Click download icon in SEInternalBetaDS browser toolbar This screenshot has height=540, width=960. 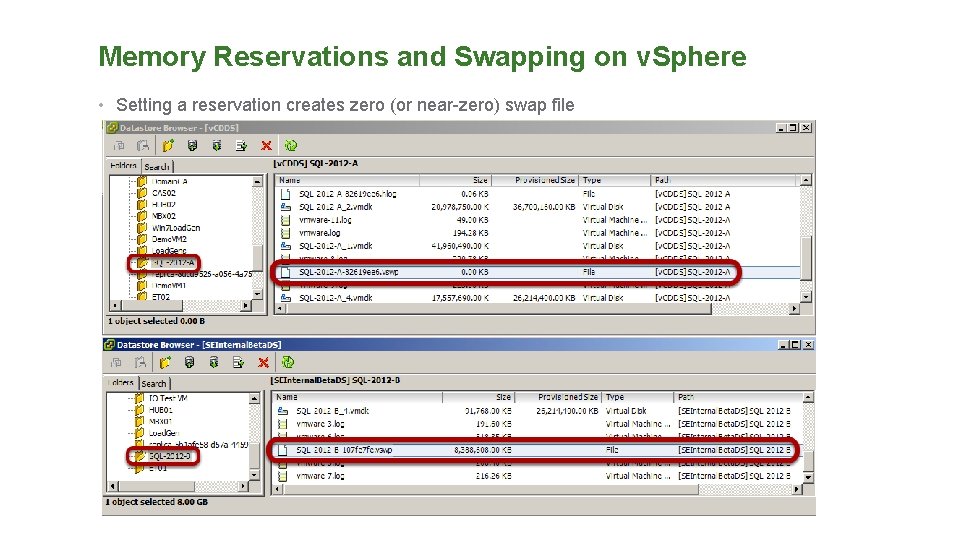click(214, 362)
